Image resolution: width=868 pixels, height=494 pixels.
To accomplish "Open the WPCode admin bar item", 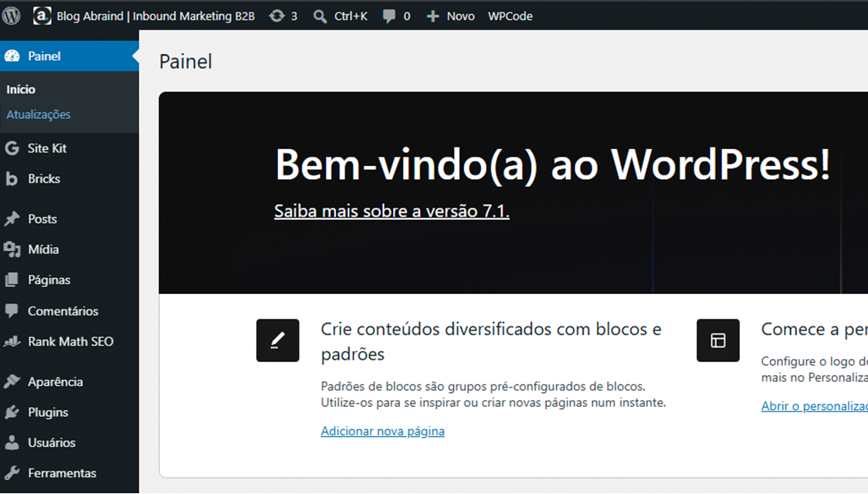I will pyautogui.click(x=510, y=17).
